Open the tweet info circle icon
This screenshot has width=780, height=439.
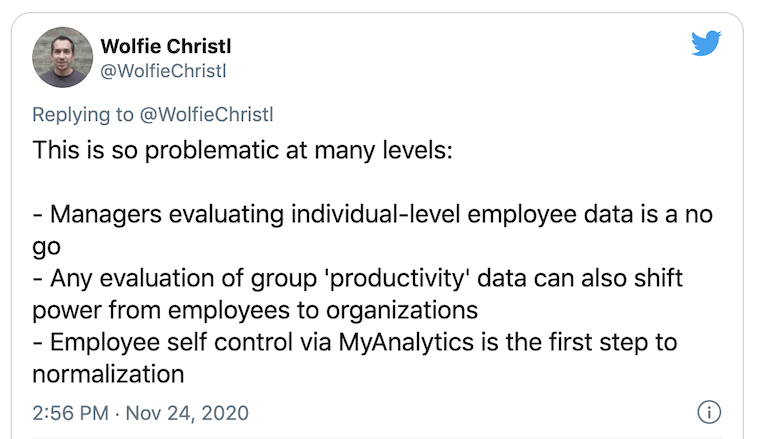pos(709,412)
